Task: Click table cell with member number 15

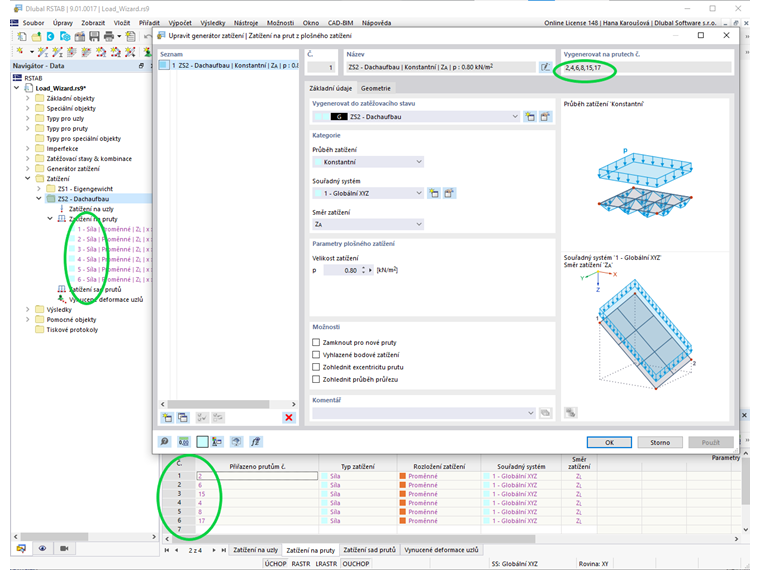Action: pos(257,494)
